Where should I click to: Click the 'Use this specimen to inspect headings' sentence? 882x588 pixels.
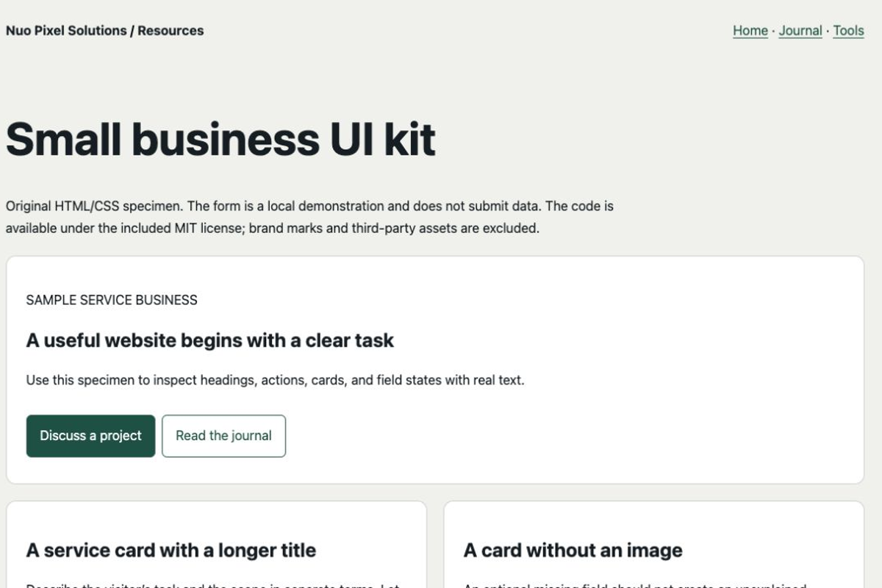(x=276, y=381)
